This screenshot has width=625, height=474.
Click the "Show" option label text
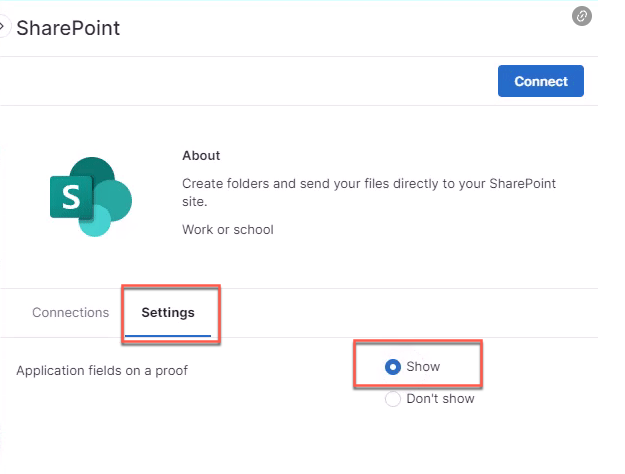click(422, 367)
